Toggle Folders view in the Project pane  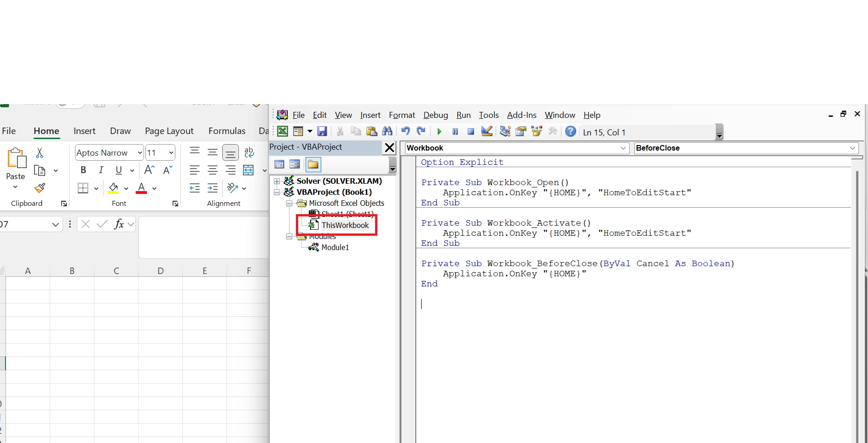(x=313, y=164)
